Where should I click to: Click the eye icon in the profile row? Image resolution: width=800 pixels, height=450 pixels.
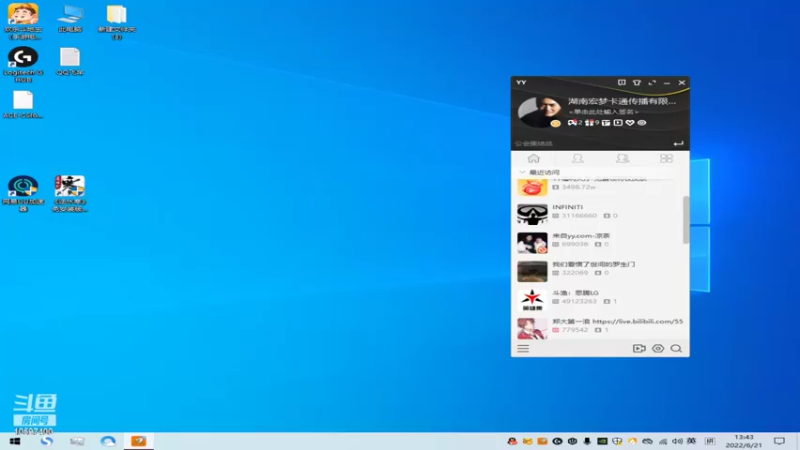click(x=642, y=122)
